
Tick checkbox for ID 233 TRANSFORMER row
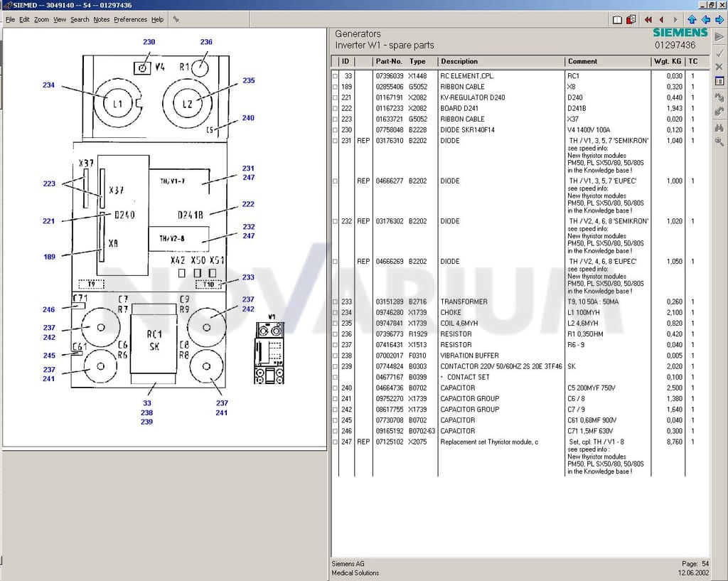(x=336, y=302)
